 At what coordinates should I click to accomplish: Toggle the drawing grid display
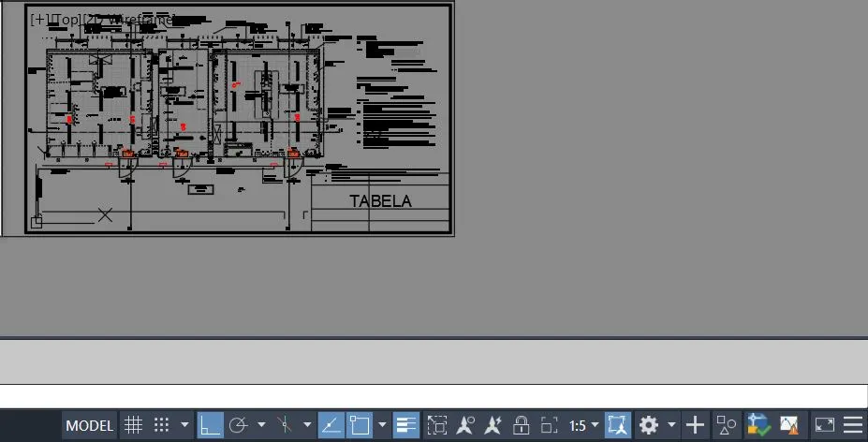coord(134,426)
